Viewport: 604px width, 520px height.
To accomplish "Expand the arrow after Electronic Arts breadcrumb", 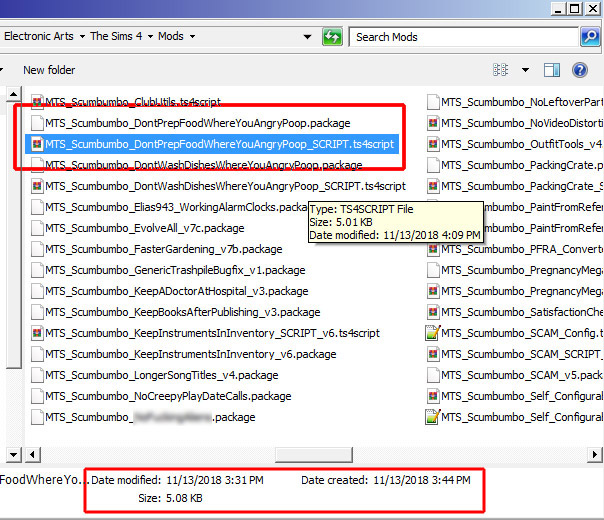I will (80, 36).
